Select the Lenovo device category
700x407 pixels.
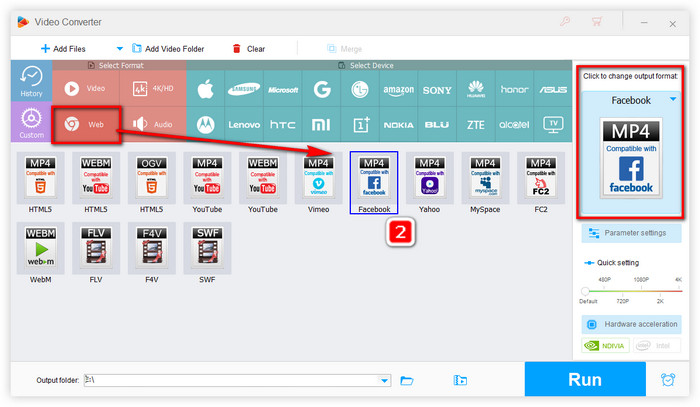[x=244, y=125]
